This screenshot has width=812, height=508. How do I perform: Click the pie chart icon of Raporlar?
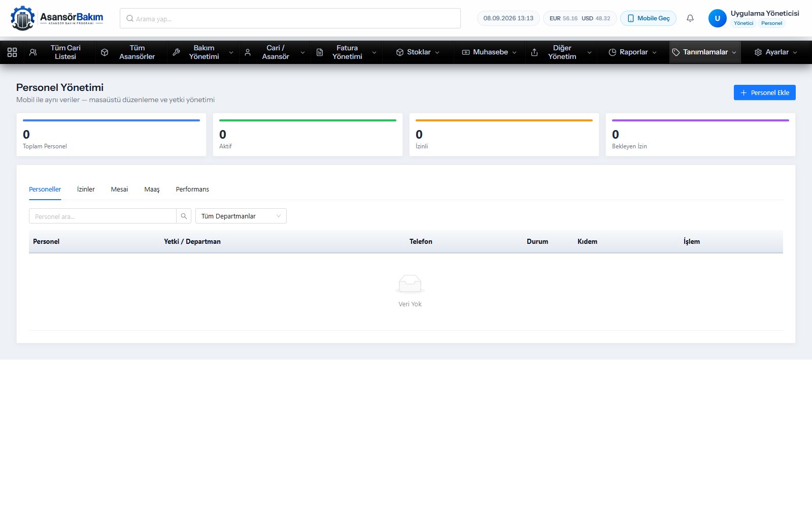point(613,52)
